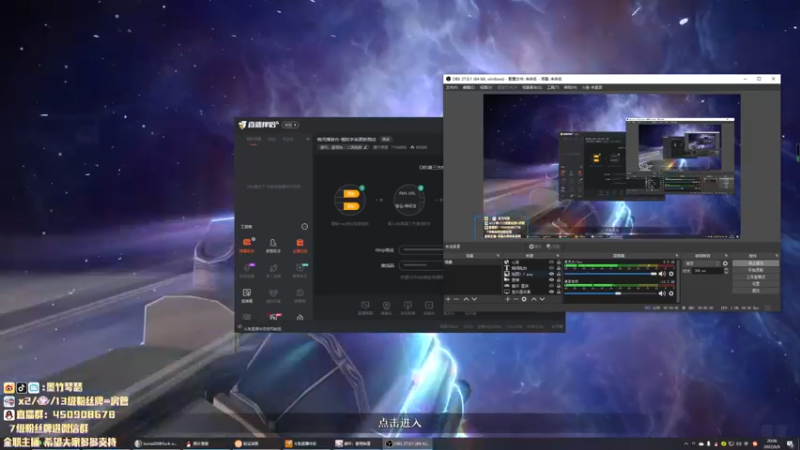The height and width of the screenshot is (450, 800).
Task: Toggle visibility of the browser source row
Action: [x=552, y=262]
